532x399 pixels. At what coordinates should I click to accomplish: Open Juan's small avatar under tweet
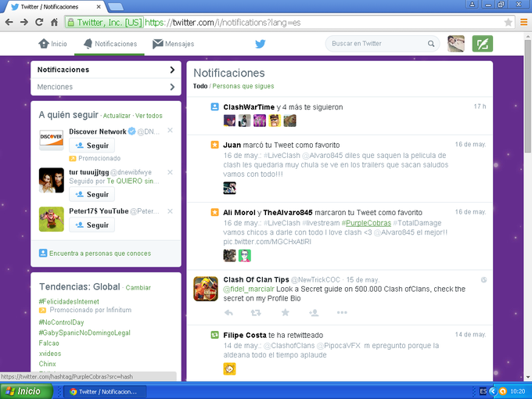[x=229, y=188]
